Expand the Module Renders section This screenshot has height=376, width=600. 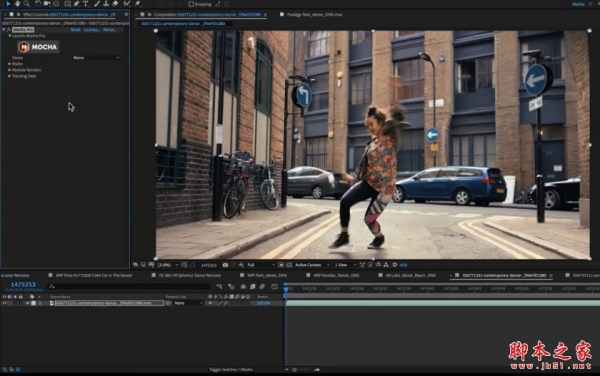[10, 70]
